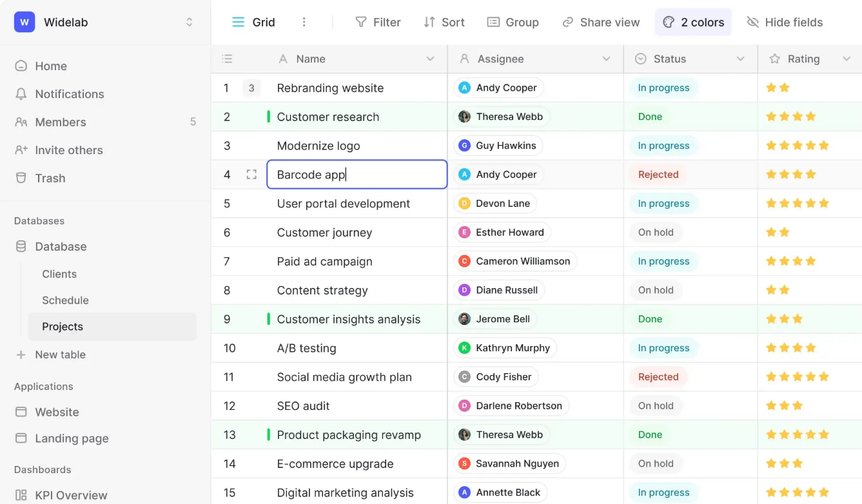Click the comment count badge on row 1
The width and height of the screenshot is (862, 504).
point(251,88)
